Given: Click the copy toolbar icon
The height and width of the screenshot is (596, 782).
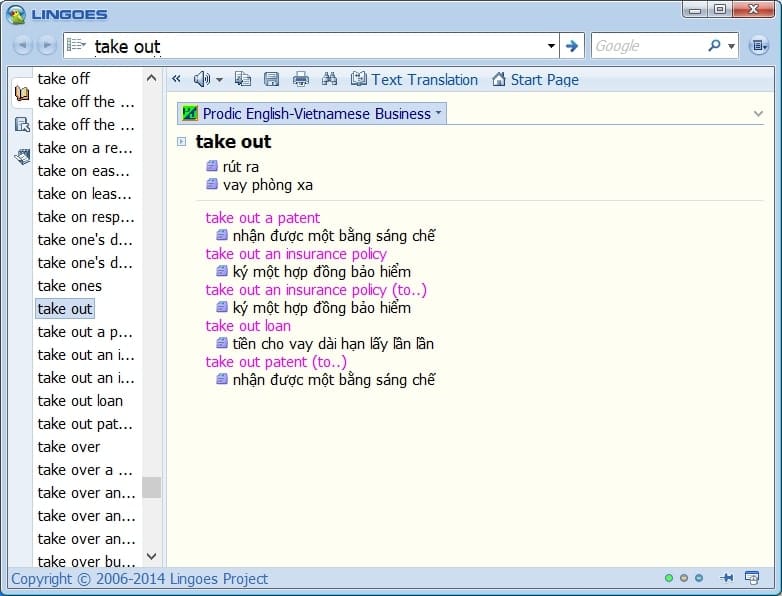Looking at the screenshot, I should click(x=243, y=79).
